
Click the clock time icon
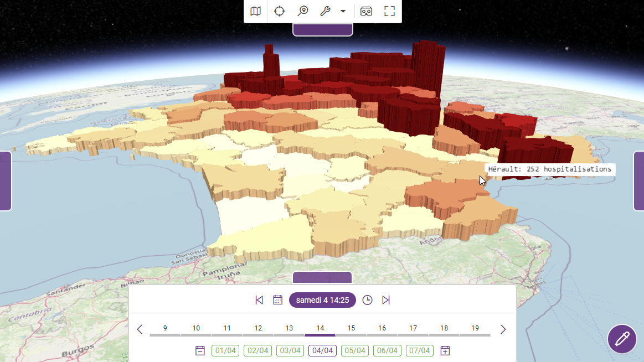(367, 299)
